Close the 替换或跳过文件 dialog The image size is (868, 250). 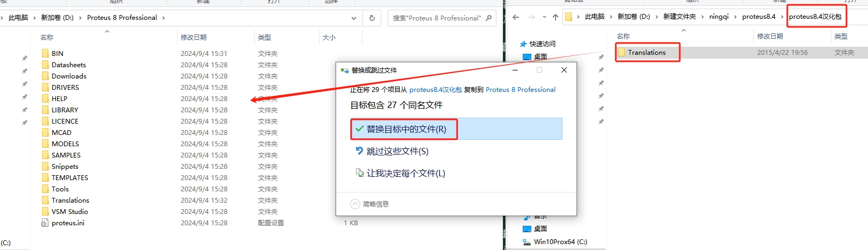[x=564, y=70]
